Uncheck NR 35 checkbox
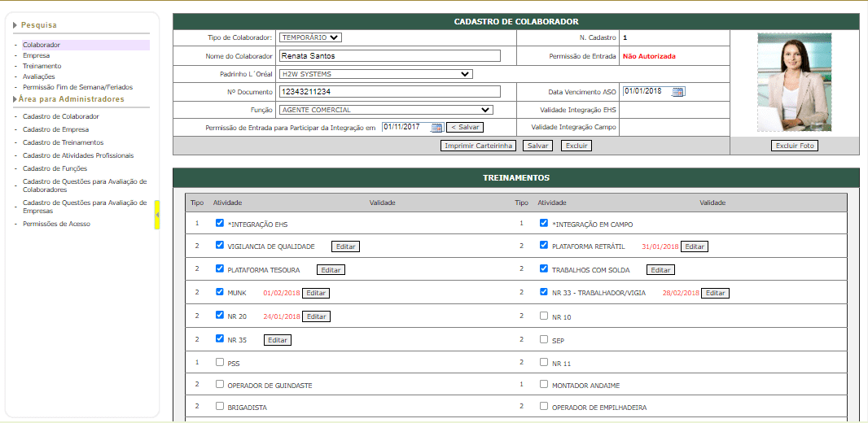The height and width of the screenshot is (423, 868). coord(220,339)
